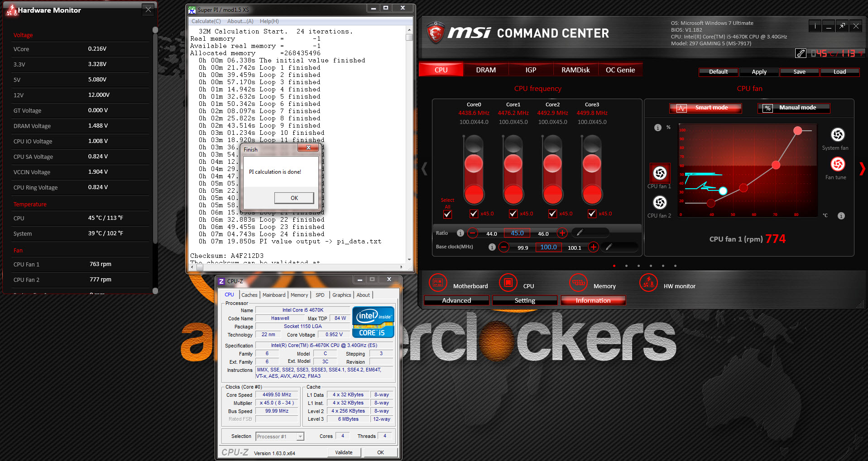Screen dimensions: 868x461
Task: Click the Apply button in Command Center
Action: (x=759, y=72)
